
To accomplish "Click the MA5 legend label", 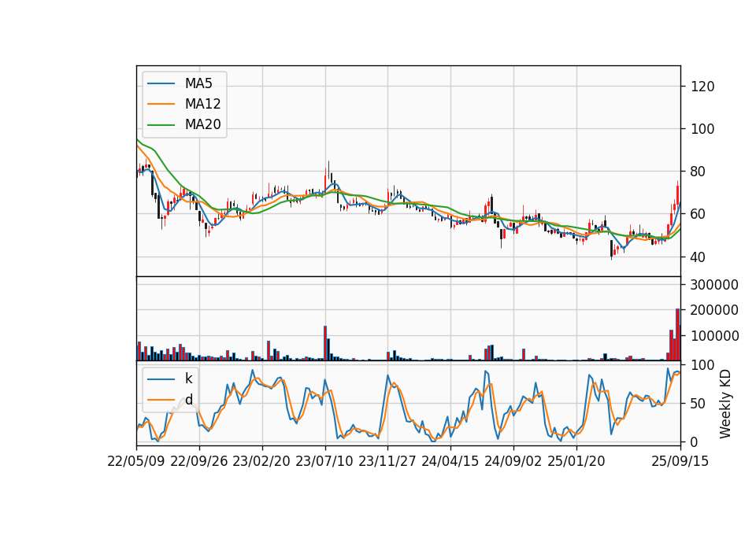I will coord(198,83).
